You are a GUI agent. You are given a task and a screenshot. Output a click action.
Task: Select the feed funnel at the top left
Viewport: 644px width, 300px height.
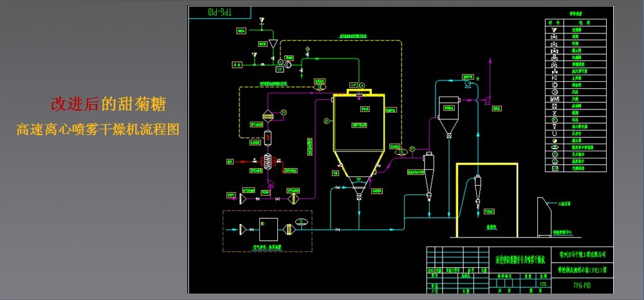(273, 44)
